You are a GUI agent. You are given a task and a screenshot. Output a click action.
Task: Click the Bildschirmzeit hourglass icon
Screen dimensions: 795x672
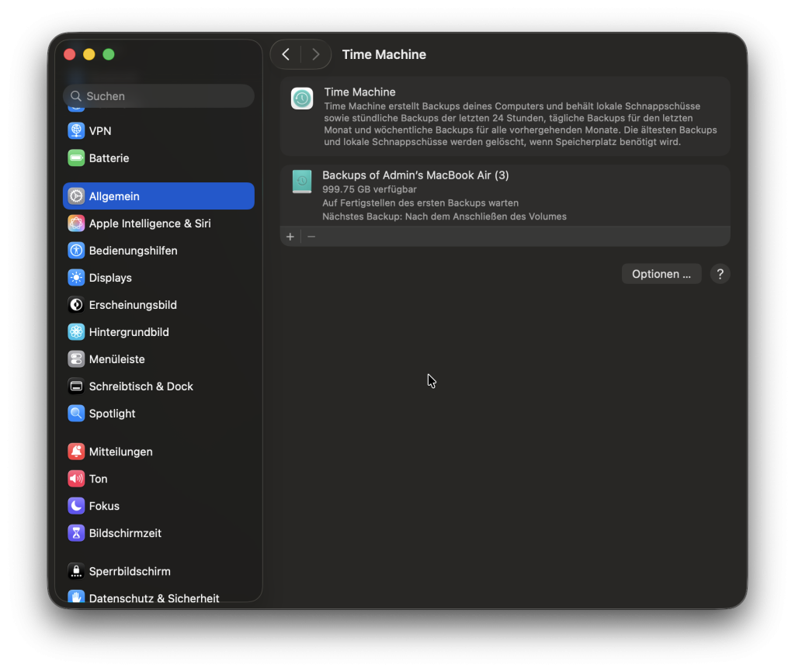click(76, 533)
